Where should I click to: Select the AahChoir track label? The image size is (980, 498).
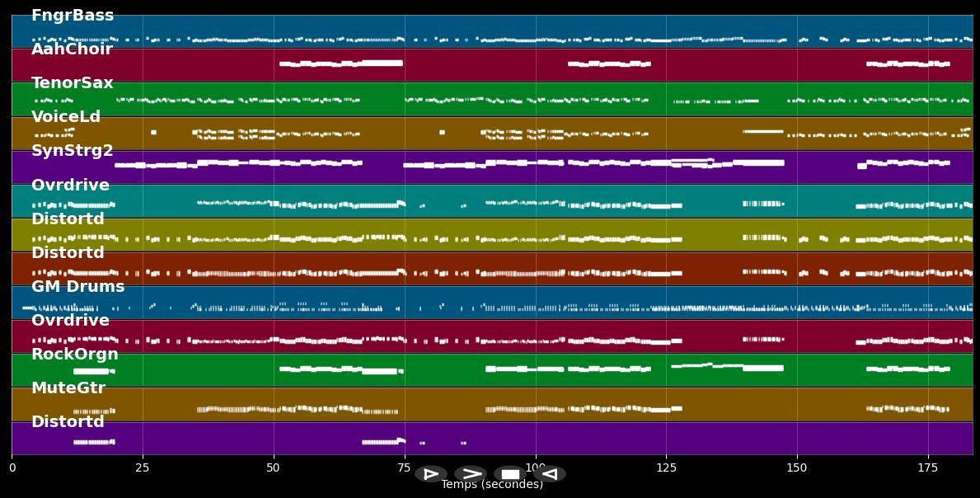click(72, 49)
